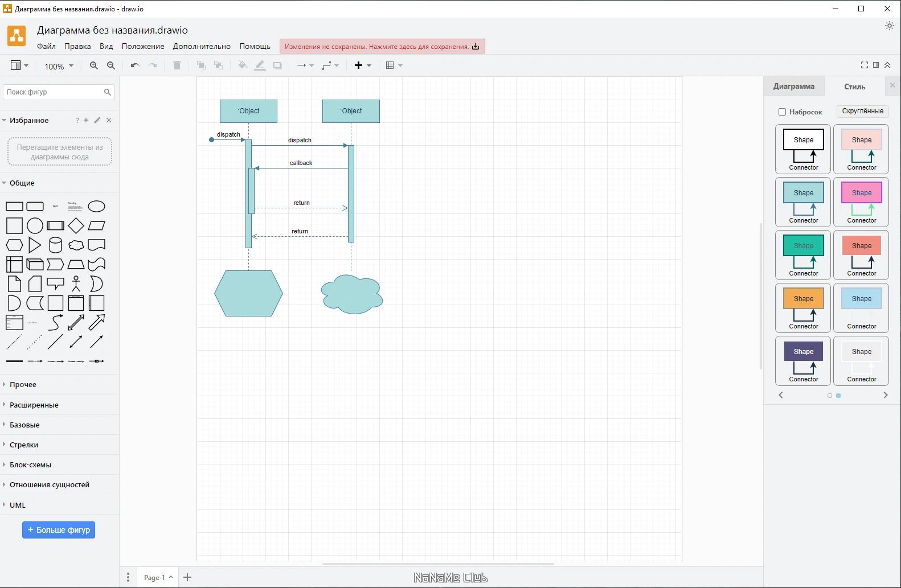901x588 pixels.
Task: Select the cloud shape in Общие palette
Action: pyautogui.click(x=76, y=245)
